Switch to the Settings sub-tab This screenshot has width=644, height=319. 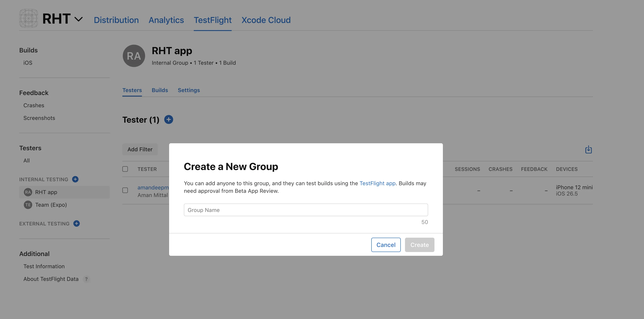tap(189, 90)
